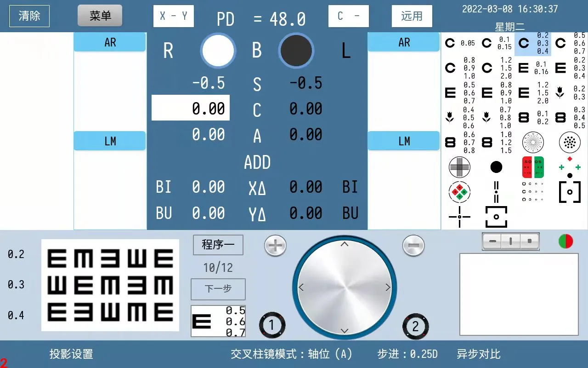Toggle the left eye dark occluder circle
The image size is (588, 368).
(296, 51)
